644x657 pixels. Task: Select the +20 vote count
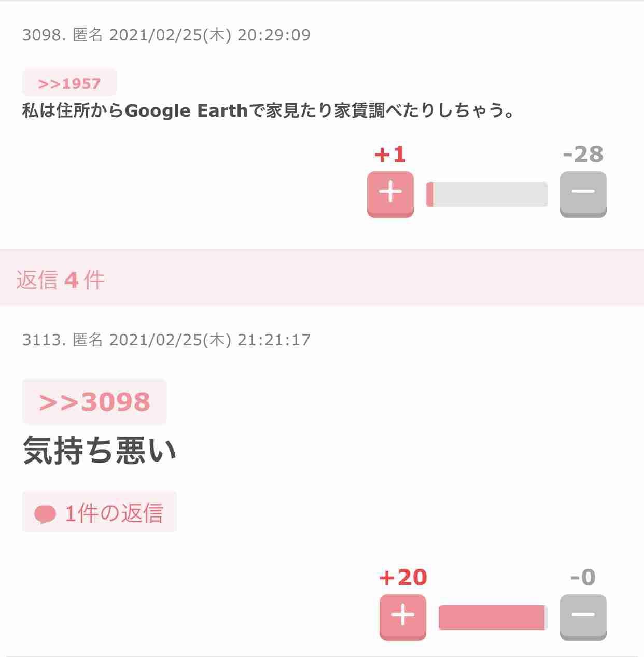click(403, 577)
